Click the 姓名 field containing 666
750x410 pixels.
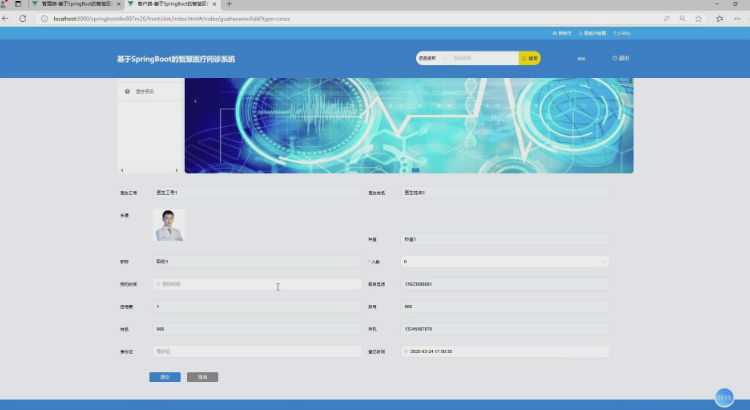[x=257, y=329]
